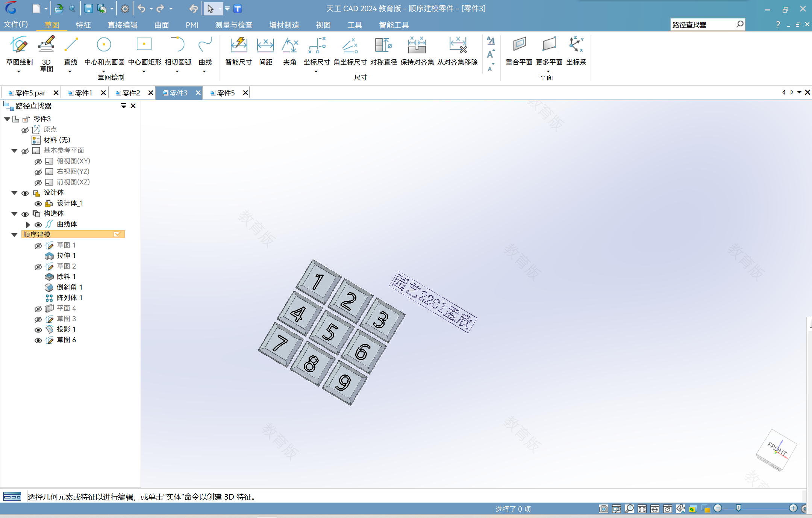Open the 文件(F) menu
The width and height of the screenshot is (812, 518).
[x=16, y=24]
